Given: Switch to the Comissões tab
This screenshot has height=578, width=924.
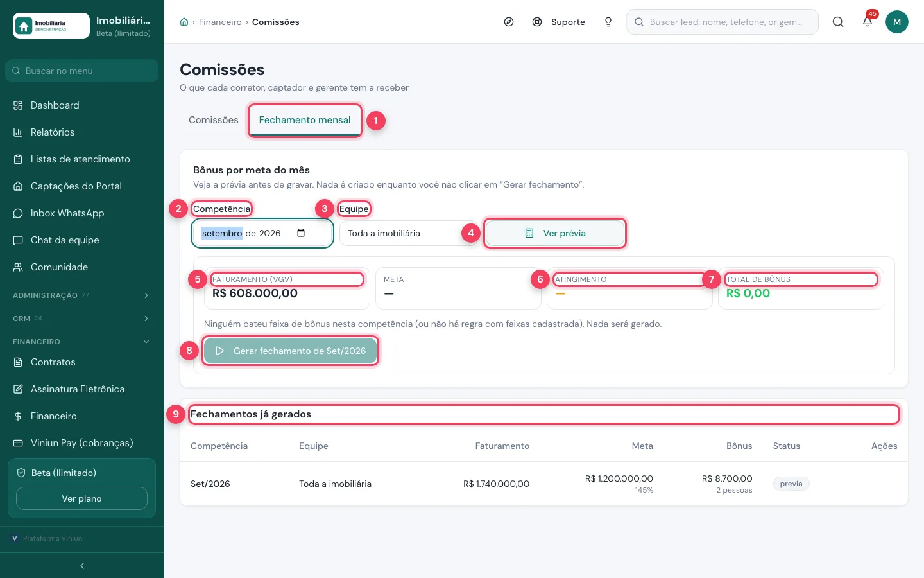Looking at the screenshot, I should 214,120.
